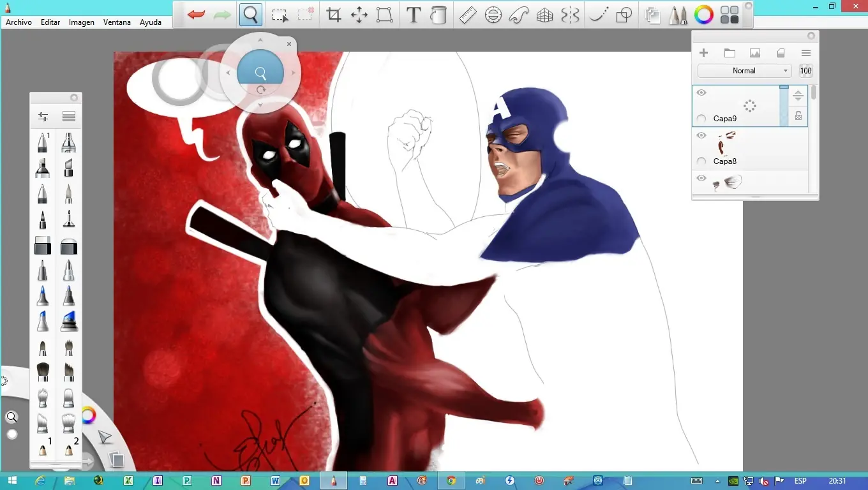Redo with the green arrow
This screenshot has width=868, height=490.
pyautogui.click(x=222, y=15)
